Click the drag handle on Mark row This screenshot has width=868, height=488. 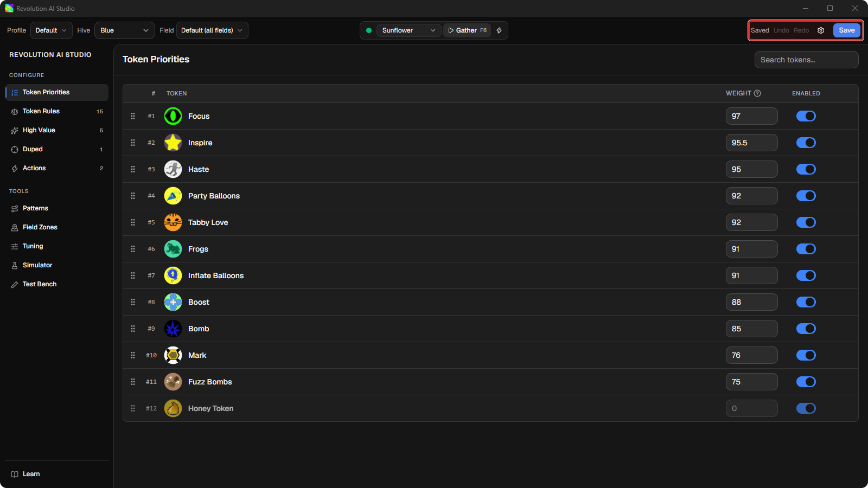(133, 355)
